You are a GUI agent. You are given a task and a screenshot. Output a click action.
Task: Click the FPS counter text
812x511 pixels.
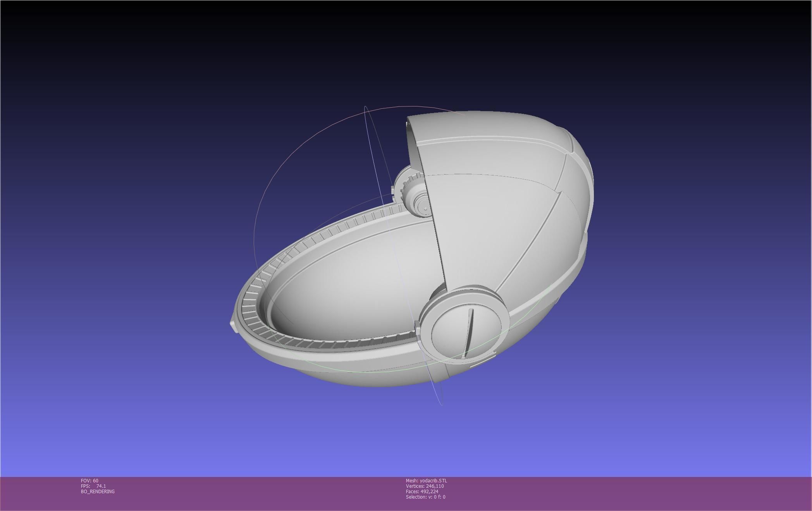pyautogui.click(x=93, y=486)
